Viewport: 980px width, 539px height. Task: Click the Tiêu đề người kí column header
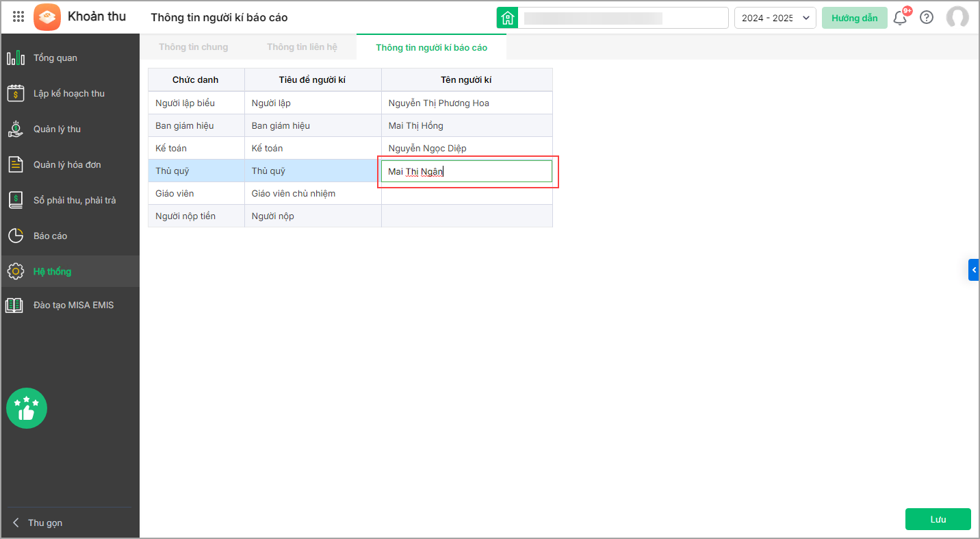click(x=313, y=79)
